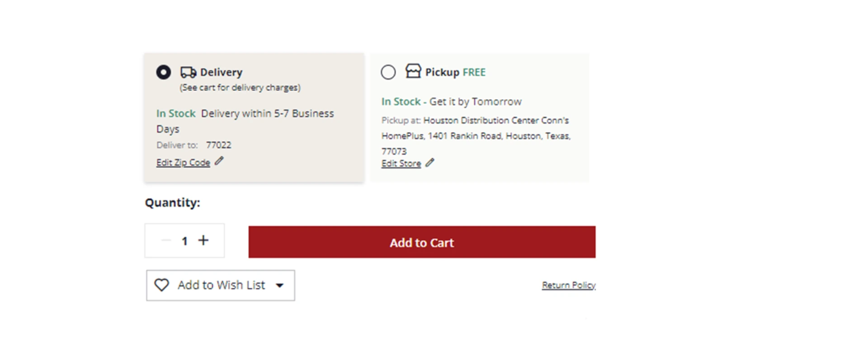868x362 pixels.
Task: Expand the Add to Wish List dropdown arrow
Action: [280, 286]
